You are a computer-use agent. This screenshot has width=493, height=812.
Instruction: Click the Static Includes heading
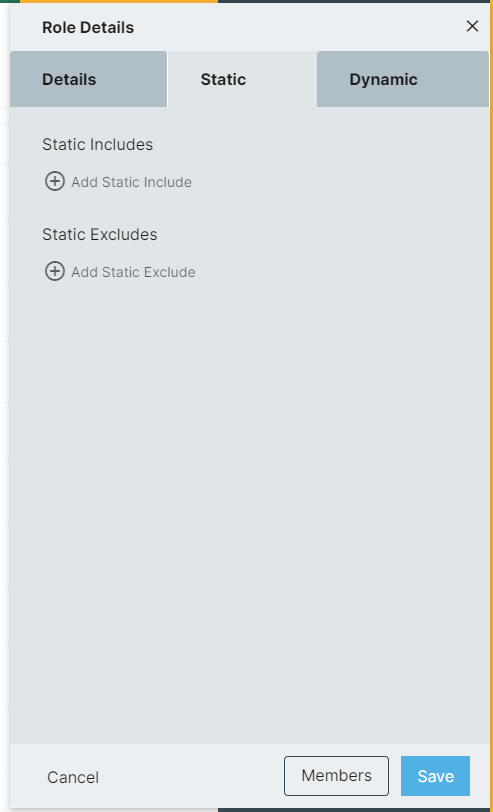point(97,144)
